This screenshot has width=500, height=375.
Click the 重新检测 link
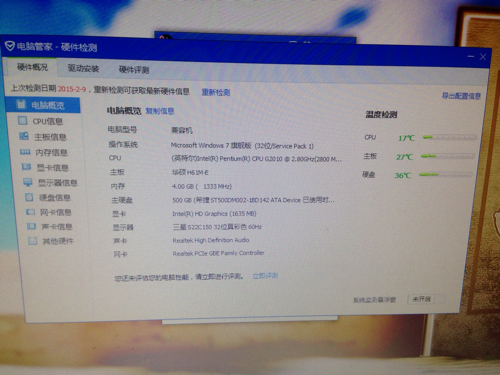tap(216, 92)
